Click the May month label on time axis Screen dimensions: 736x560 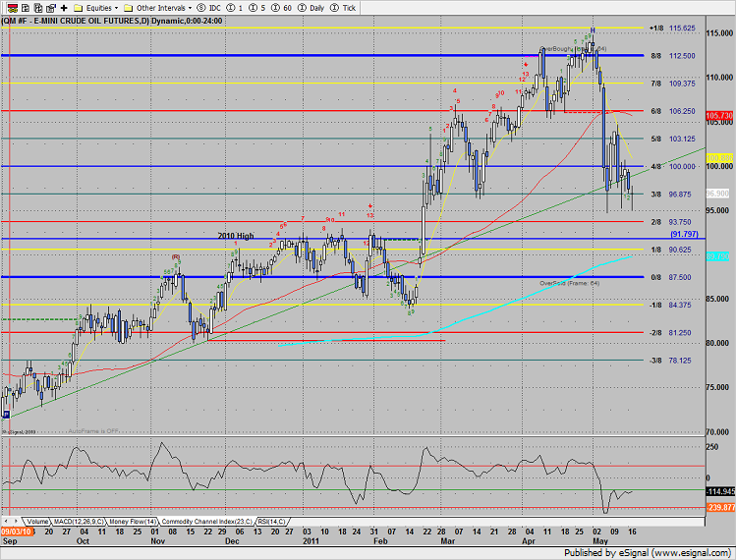(600, 541)
